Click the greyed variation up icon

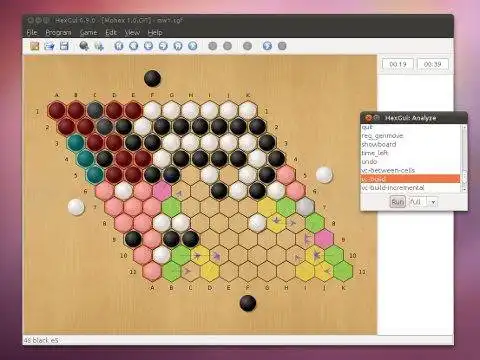(x=212, y=46)
